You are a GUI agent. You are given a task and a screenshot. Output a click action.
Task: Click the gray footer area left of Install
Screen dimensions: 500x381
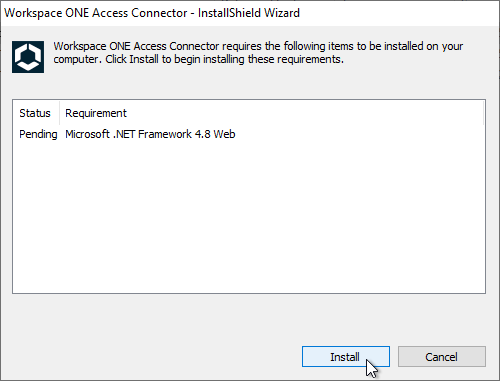pyautogui.click(x=150, y=357)
